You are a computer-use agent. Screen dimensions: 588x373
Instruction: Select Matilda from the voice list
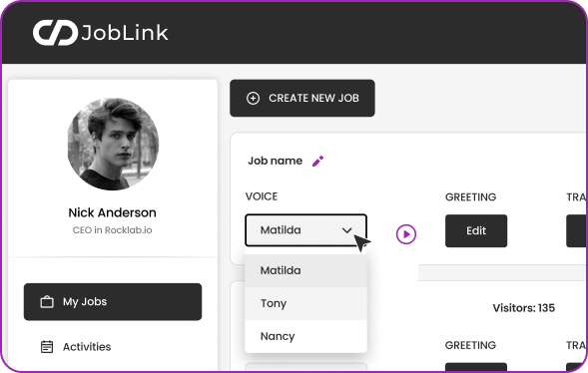click(x=306, y=270)
